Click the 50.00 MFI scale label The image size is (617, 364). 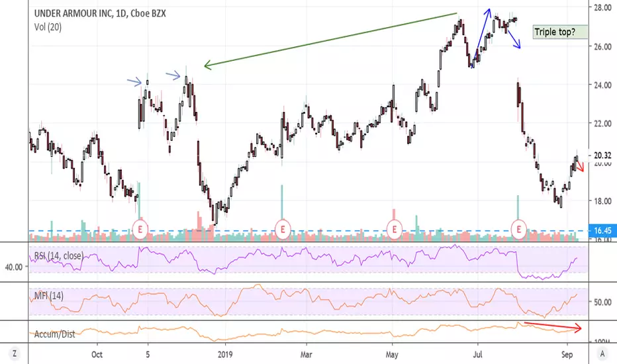(x=602, y=302)
